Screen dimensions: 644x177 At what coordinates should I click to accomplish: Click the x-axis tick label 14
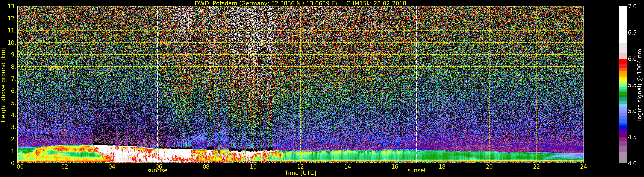click(347, 166)
